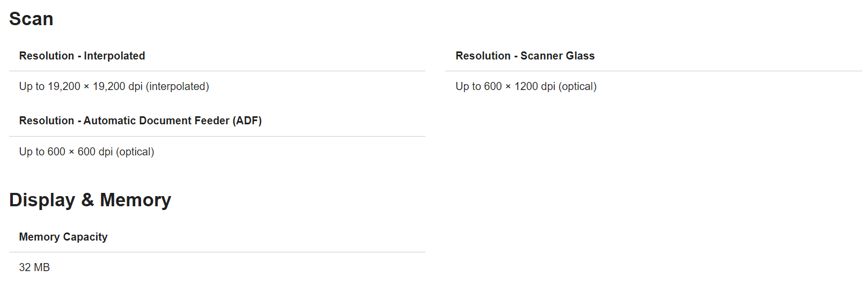Viewport: 868px width, 292px height.
Task: Click "(optical)" in the 600 × 600 value
Action: 135,152
